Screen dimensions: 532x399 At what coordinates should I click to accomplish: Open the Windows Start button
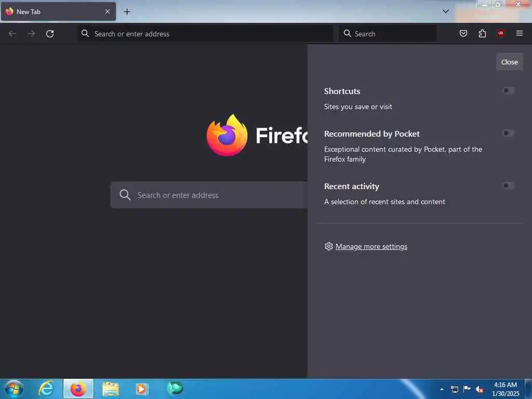coord(14,389)
